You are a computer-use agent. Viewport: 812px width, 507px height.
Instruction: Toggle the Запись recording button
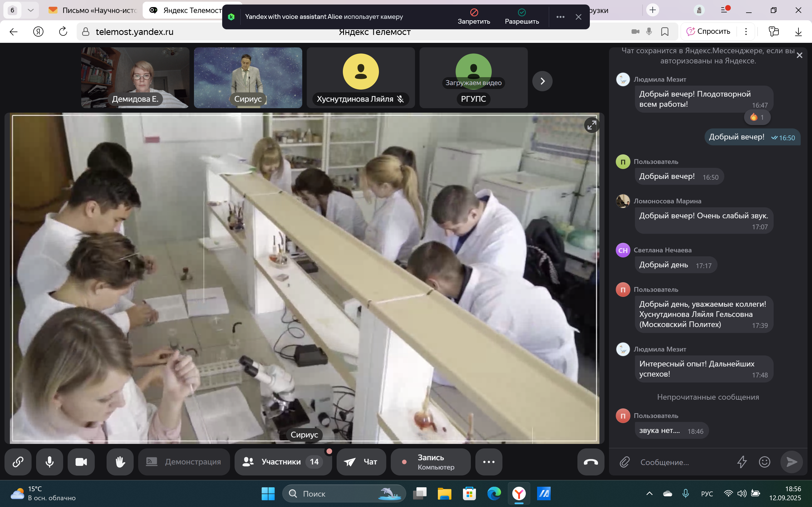tap(431, 462)
